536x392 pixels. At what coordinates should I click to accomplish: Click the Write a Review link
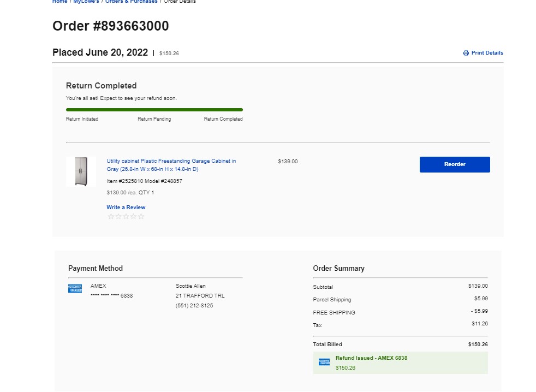126,207
